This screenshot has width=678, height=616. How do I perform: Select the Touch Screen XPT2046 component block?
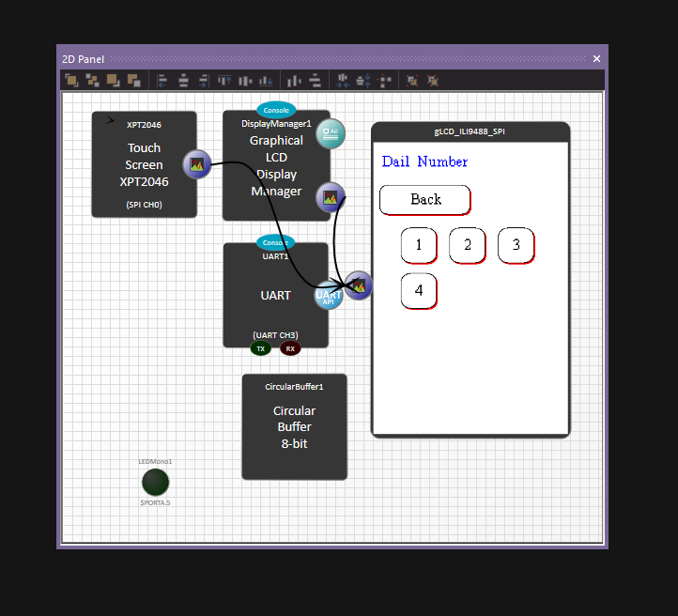click(144, 164)
